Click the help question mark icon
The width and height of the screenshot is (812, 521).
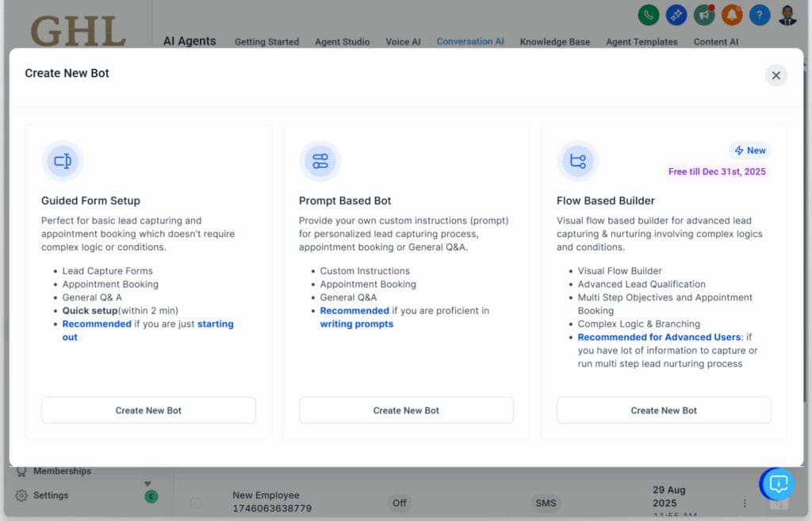click(x=759, y=14)
